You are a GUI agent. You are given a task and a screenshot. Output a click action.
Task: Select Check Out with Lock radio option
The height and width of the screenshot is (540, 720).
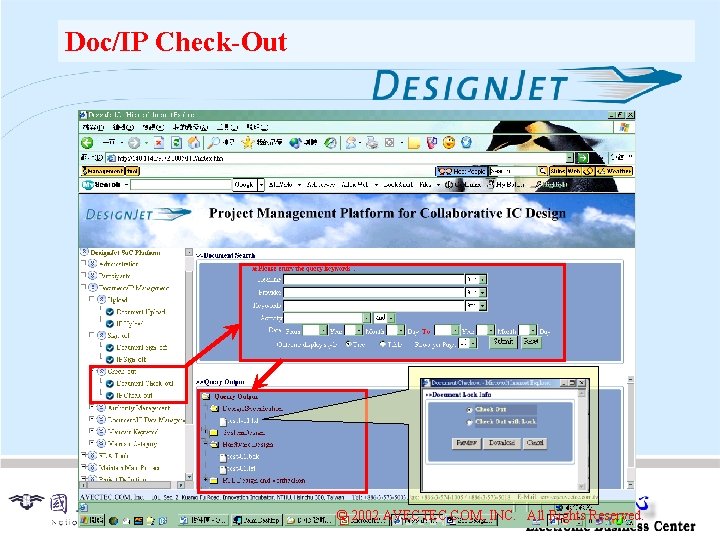click(x=469, y=422)
